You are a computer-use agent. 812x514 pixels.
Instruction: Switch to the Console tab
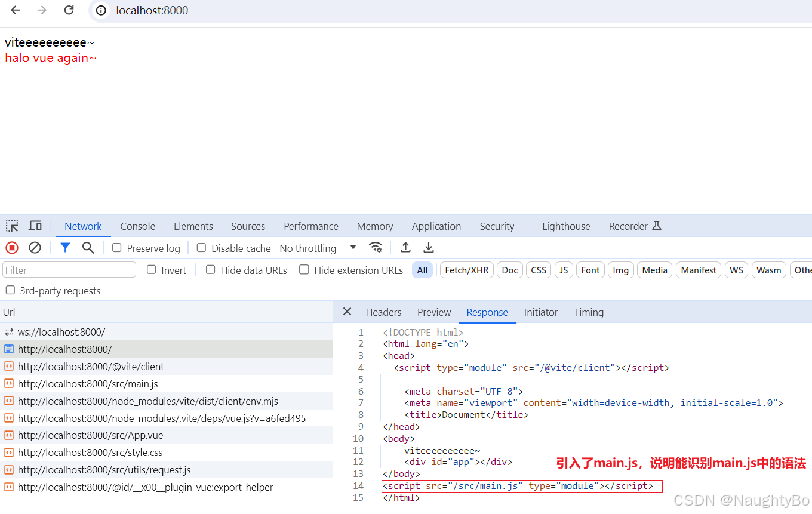[x=138, y=226]
